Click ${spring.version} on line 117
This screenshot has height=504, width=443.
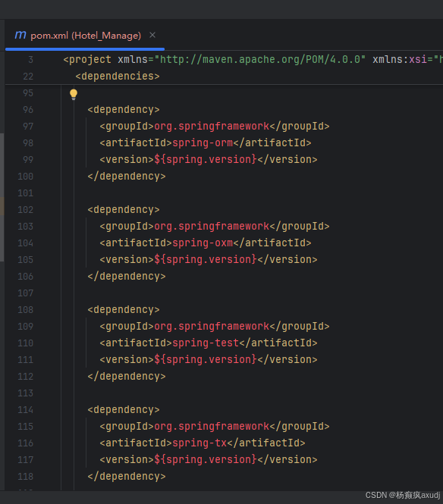[206, 459]
